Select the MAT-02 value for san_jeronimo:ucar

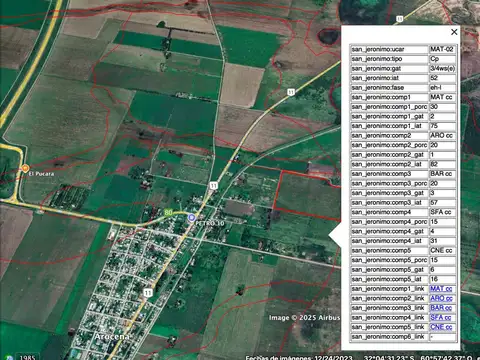pyautogui.click(x=442, y=49)
